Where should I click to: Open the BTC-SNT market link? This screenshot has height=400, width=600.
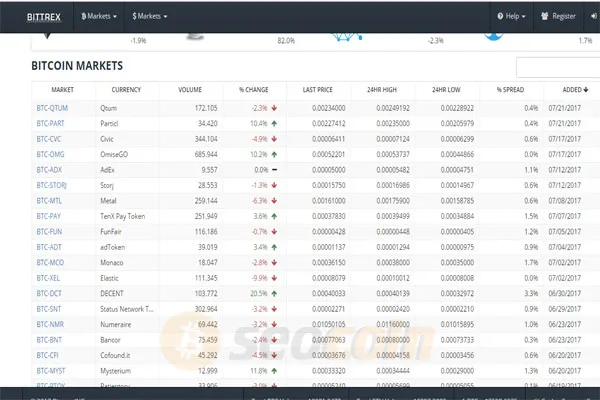pyautogui.click(x=49, y=309)
